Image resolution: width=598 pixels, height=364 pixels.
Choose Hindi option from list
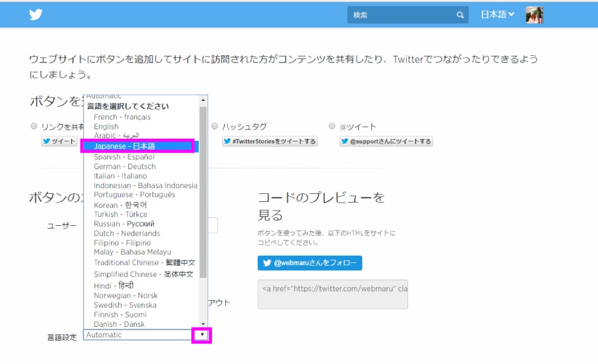pos(141,286)
